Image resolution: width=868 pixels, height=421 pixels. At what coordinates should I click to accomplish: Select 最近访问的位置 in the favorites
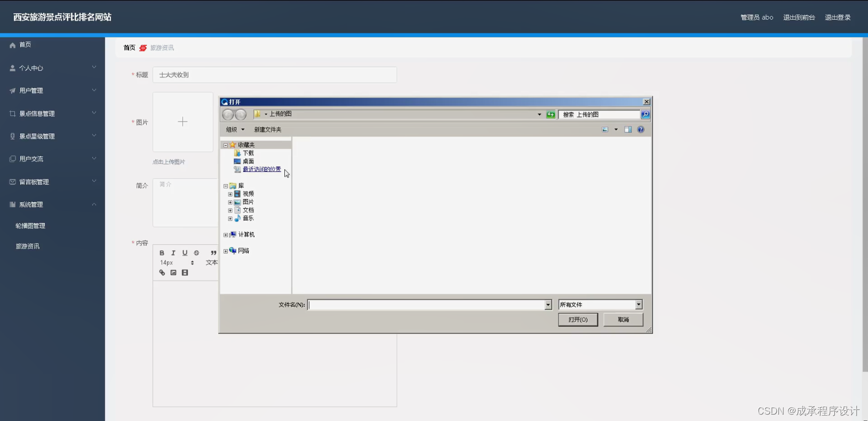click(261, 169)
